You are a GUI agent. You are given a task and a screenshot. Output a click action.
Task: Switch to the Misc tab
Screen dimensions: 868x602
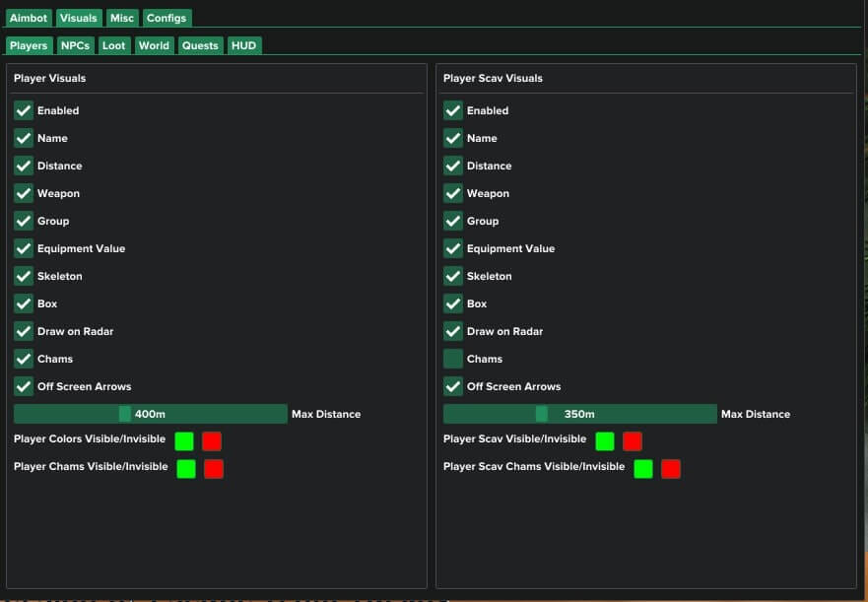tap(122, 18)
